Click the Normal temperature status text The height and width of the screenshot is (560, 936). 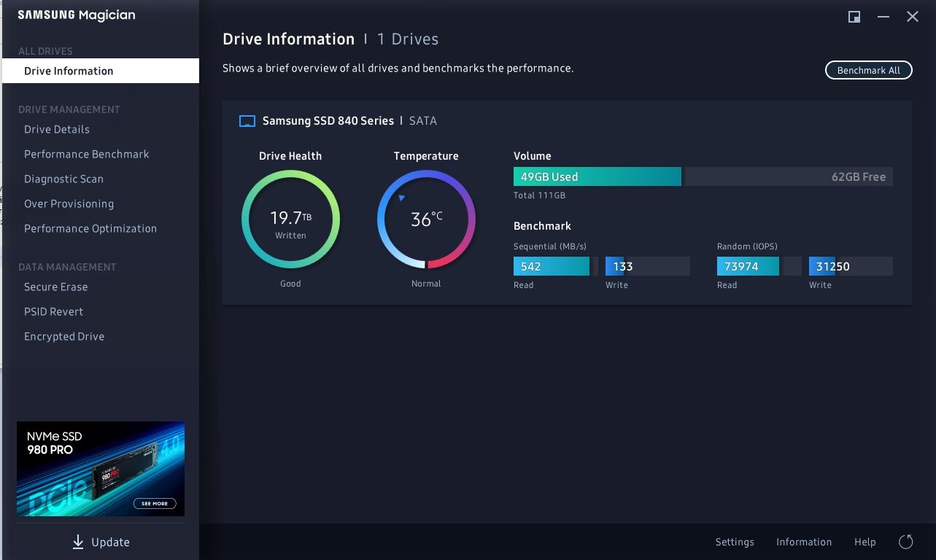coord(426,284)
